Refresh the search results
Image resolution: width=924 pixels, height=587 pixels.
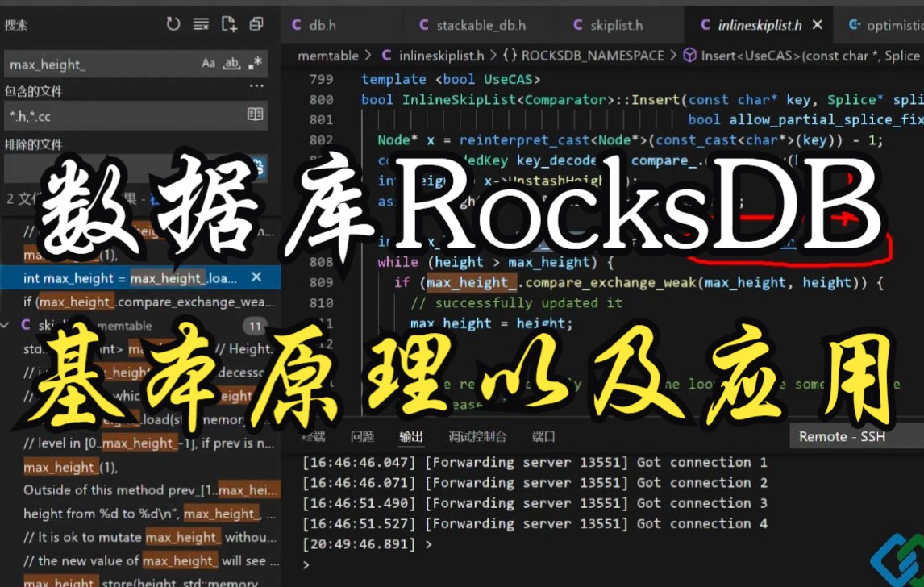pos(173,24)
